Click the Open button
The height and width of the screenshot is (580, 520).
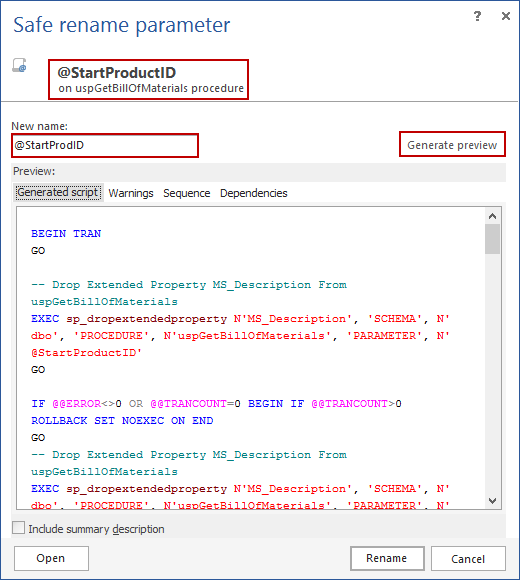(x=51, y=558)
